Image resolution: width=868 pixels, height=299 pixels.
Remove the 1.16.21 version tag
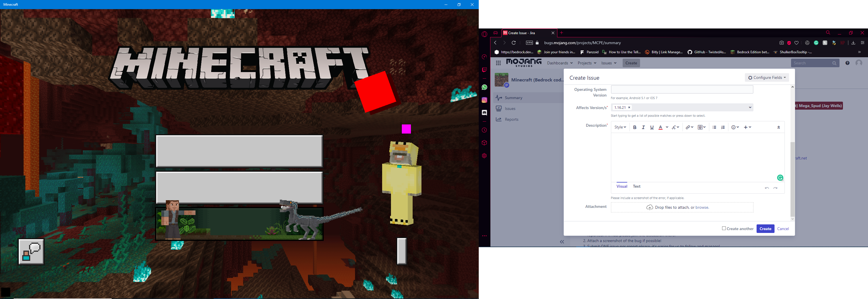tap(629, 107)
